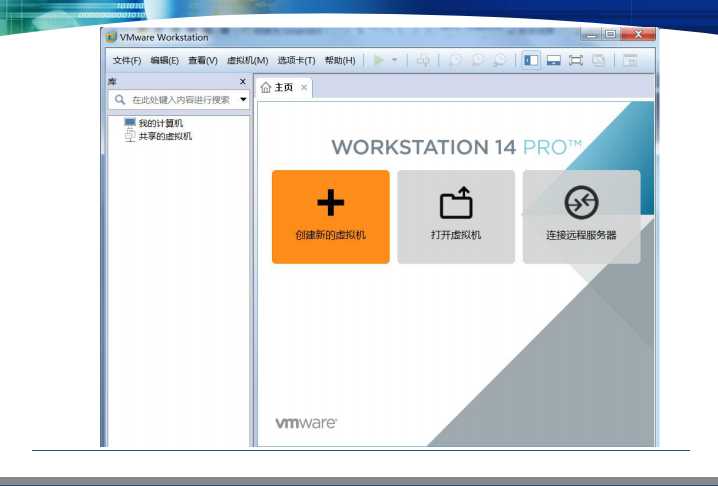Open the 文件(F) menu
Image resolution: width=718 pixels, height=486 pixels.
(x=126, y=60)
